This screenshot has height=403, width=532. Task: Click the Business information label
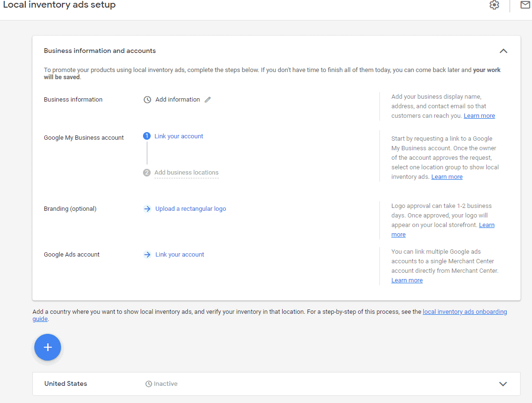click(x=73, y=100)
